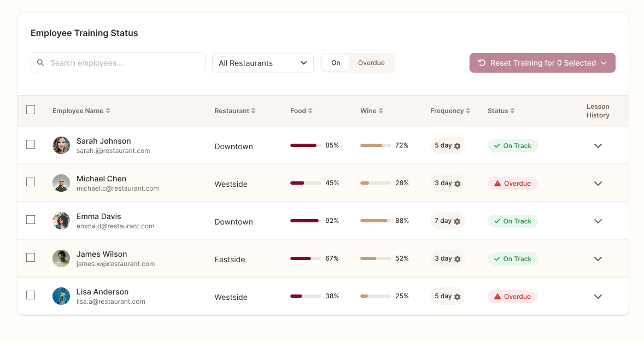Switch to the Overdue filter tab
The width and height of the screenshot is (644, 342).
[371, 62]
